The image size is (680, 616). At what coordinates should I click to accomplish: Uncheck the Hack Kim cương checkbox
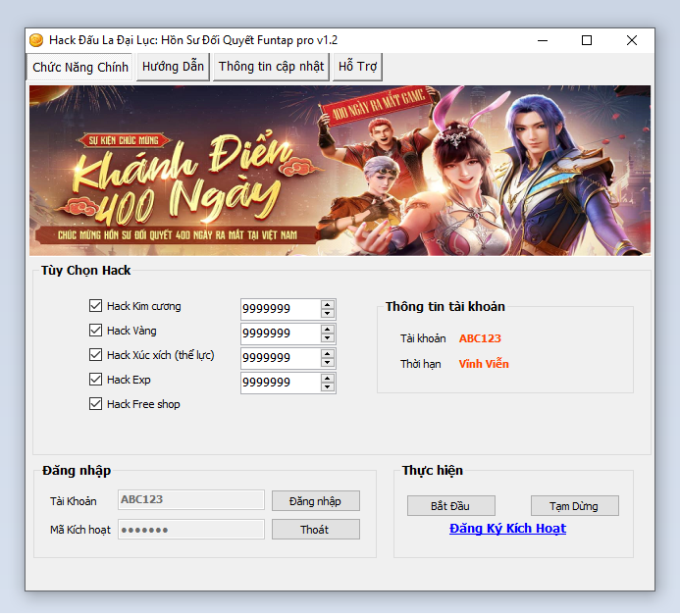pos(96,306)
